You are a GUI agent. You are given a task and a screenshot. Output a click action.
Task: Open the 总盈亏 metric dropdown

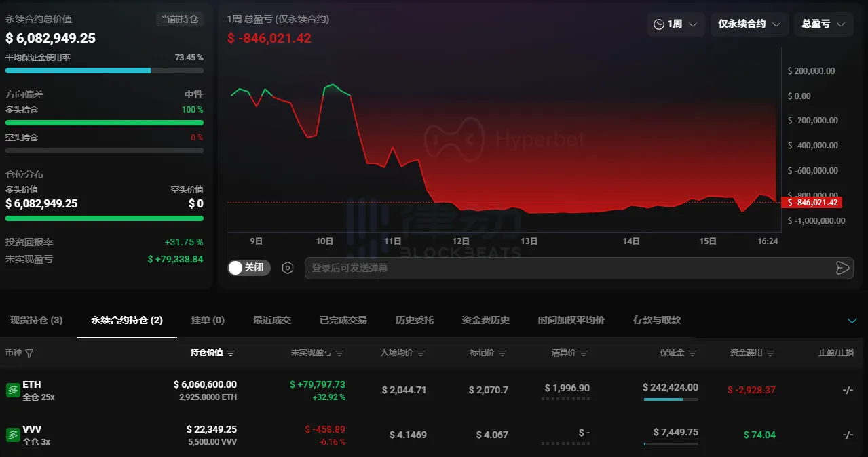(x=823, y=24)
